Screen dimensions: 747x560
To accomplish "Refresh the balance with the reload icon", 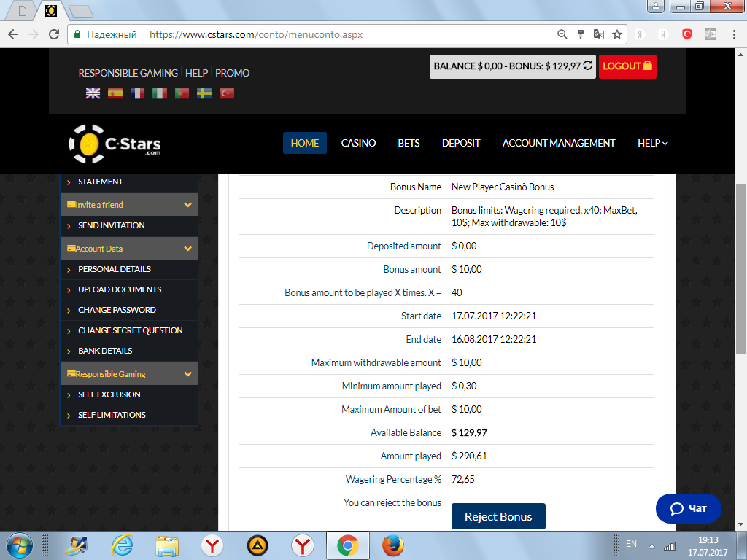I will tap(588, 66).
